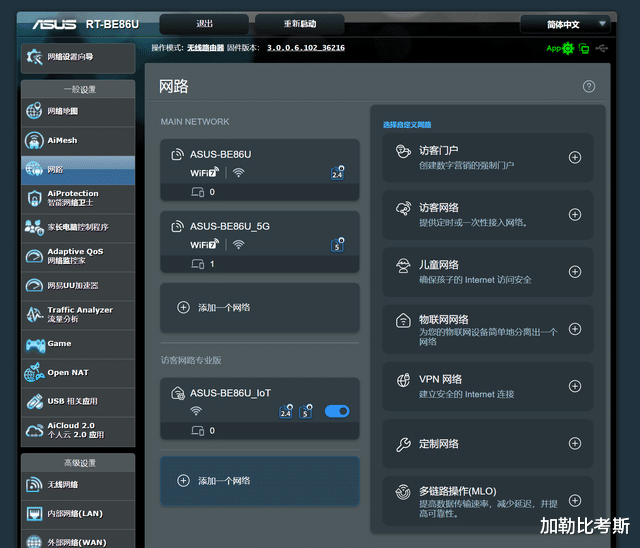640x548 pixels.
Task: Click the Guest Portal card icon
Action: coord(403,151)
